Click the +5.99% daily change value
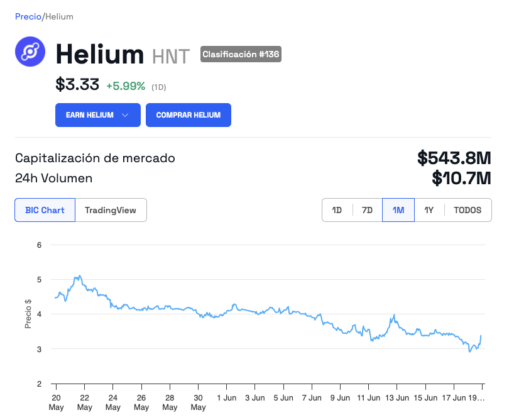Viewport: 514px width, 420px height. point(126,86)
